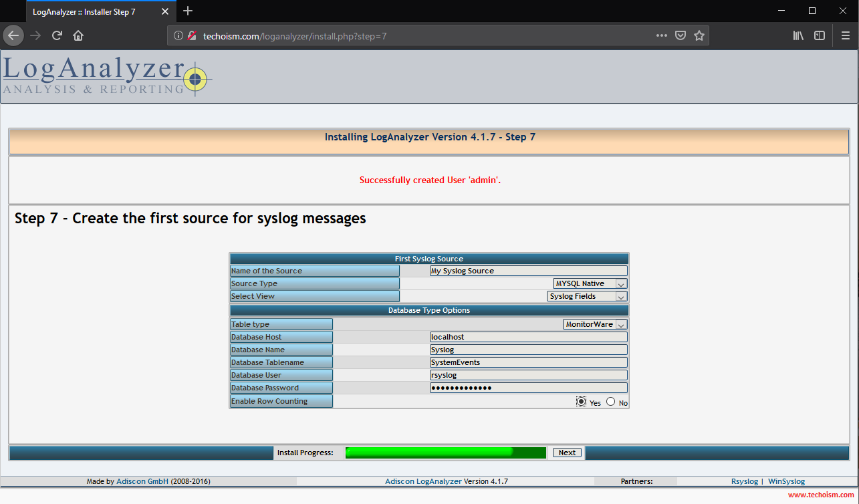The height and width of the screenshot is (504, 859).
Task: Click the First Syslog Source header
Action: (429, 259)
